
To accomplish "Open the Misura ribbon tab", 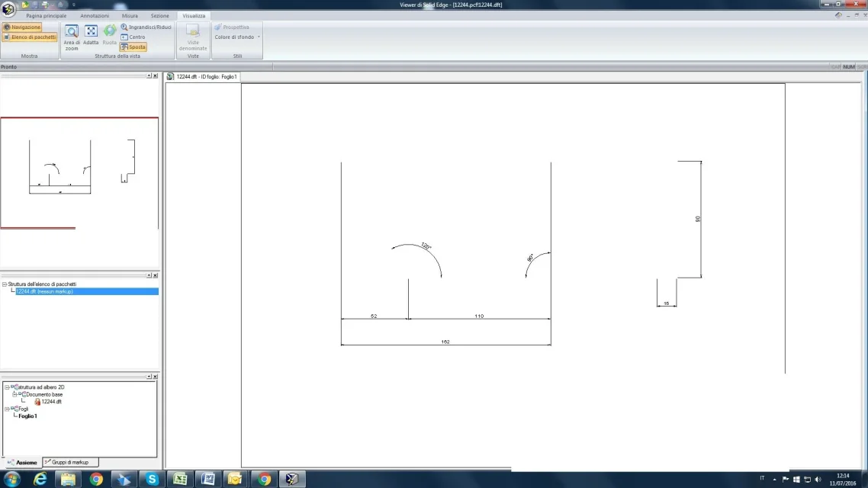I will [x=130, y=15].
